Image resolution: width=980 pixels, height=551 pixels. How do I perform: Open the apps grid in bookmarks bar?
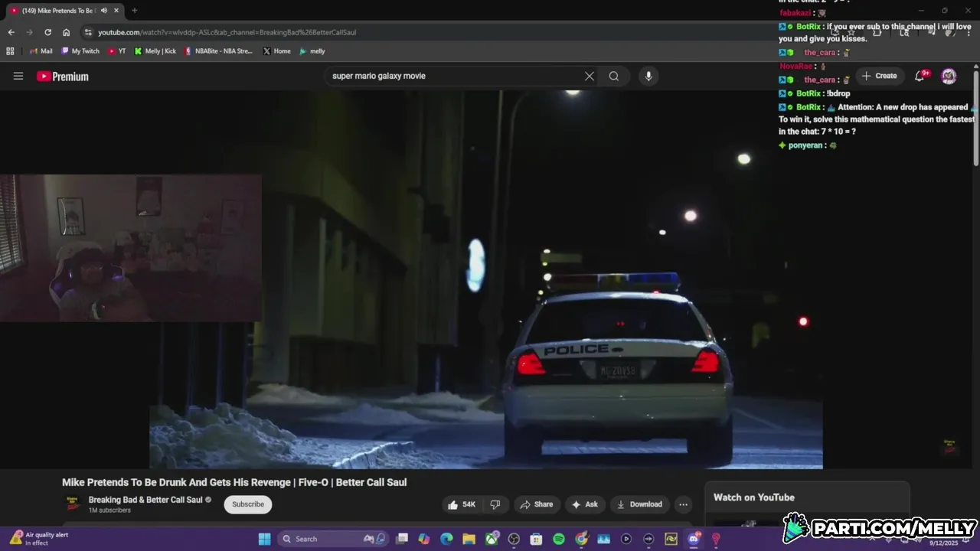pos(10,51)
